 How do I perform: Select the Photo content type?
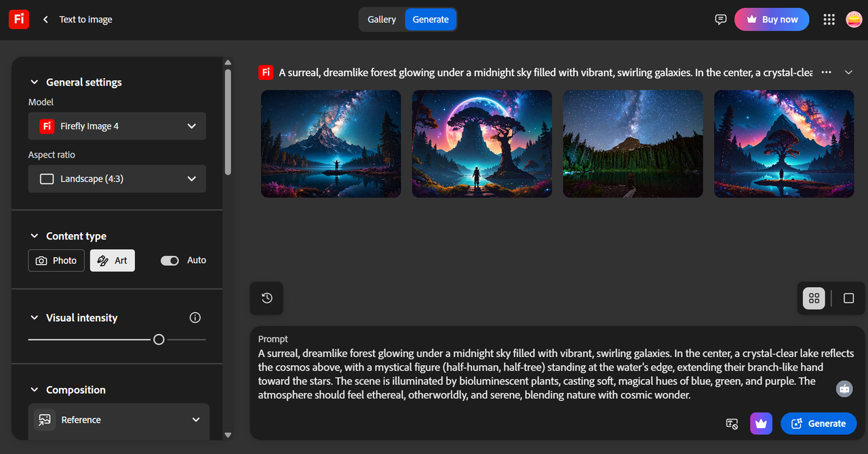[x=56, y=261]
